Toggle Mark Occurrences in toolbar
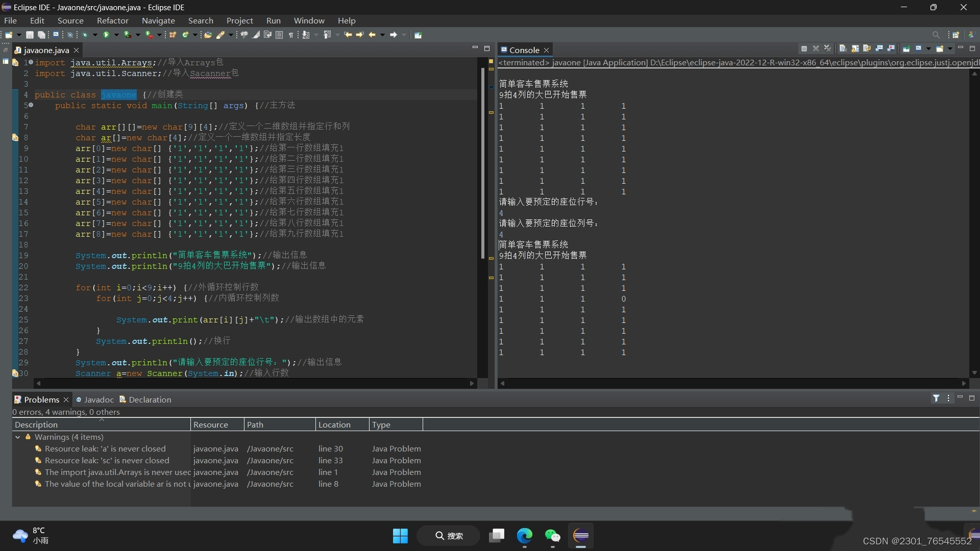 point(255,35)
